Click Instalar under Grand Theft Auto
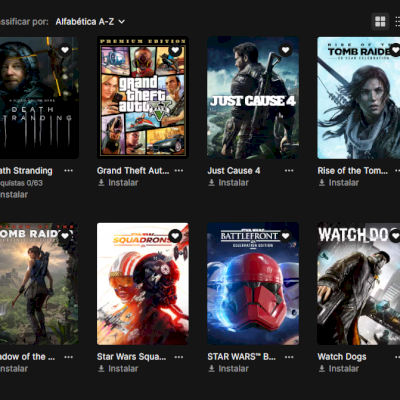400x400 pixels. tap(118, 183)
